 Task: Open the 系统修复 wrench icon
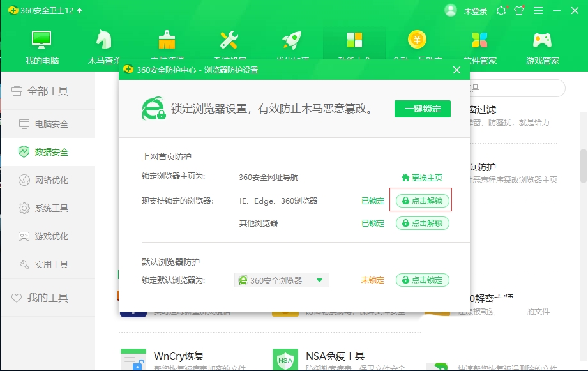click(229, 40)
